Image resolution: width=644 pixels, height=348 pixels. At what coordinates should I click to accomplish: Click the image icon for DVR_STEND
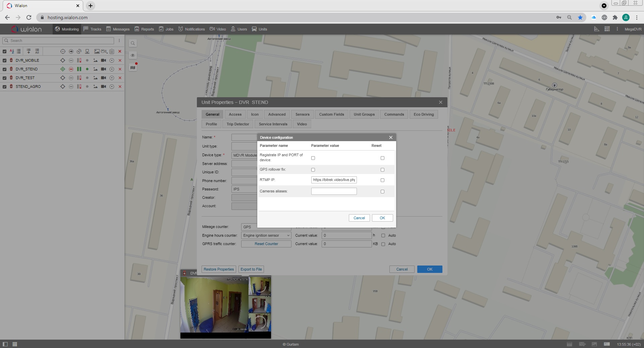click(x=96, y=69)
